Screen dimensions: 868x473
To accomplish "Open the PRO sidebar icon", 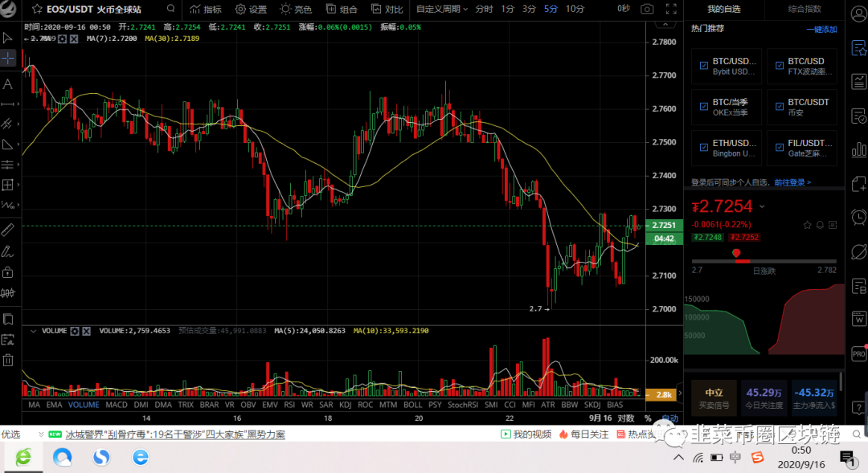I will (x=858, y=353).
